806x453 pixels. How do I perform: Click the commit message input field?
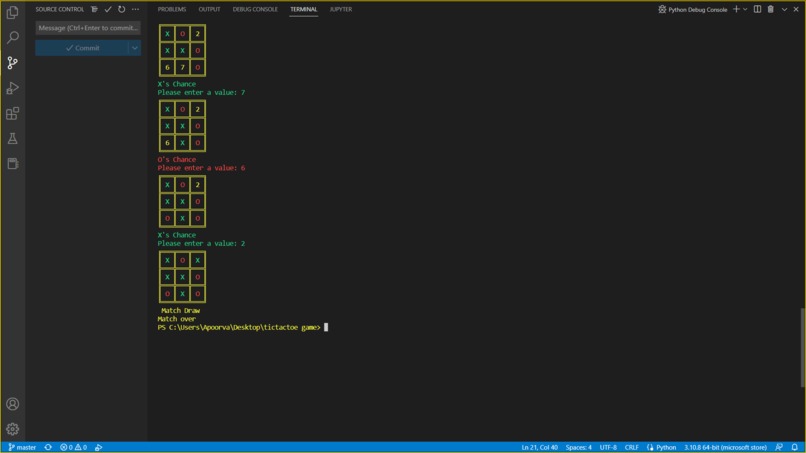[88, 28]
